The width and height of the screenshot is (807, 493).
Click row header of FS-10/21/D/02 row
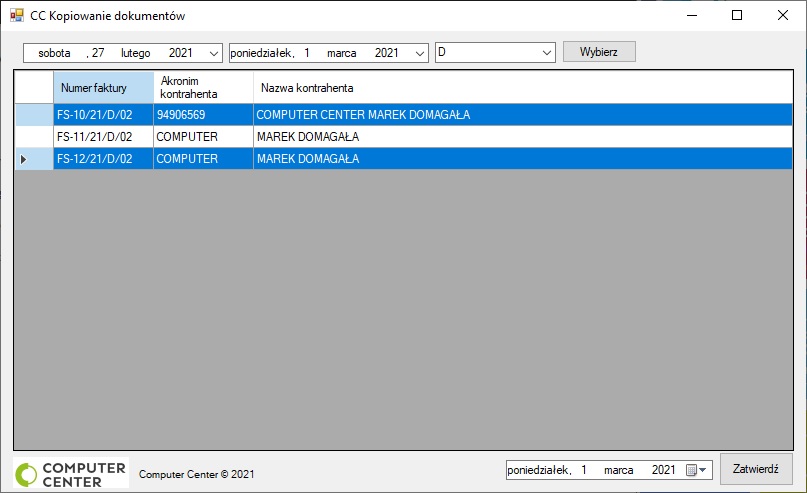(x=34, y=115)
